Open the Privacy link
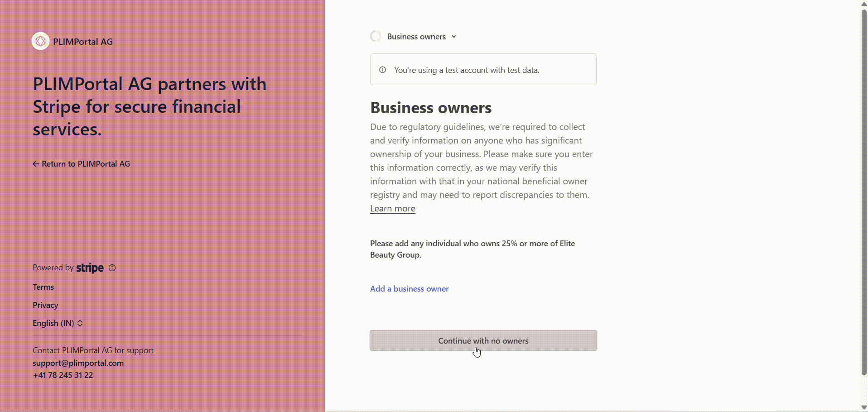Screen dimensions: 868x412 (45, 305)
